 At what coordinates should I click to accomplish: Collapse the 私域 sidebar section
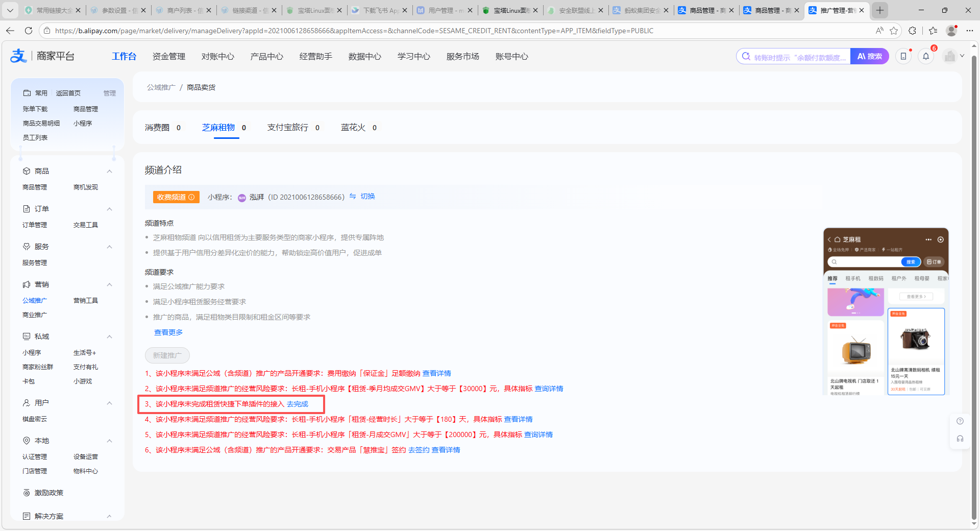coord(109,336)
